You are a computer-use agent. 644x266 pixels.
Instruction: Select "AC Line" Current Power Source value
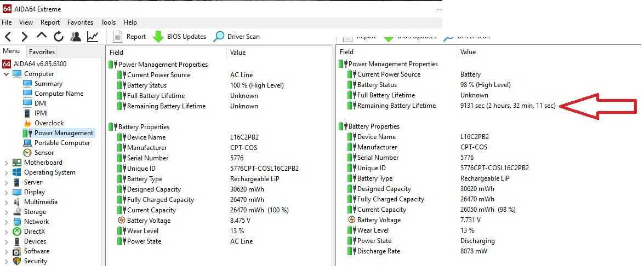[x=242, y=75]
